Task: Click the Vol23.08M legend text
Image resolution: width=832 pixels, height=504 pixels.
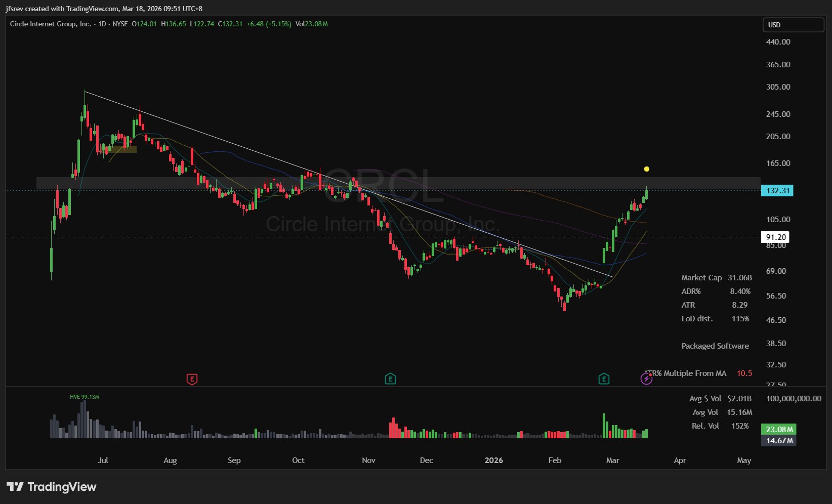Action: 312,24
